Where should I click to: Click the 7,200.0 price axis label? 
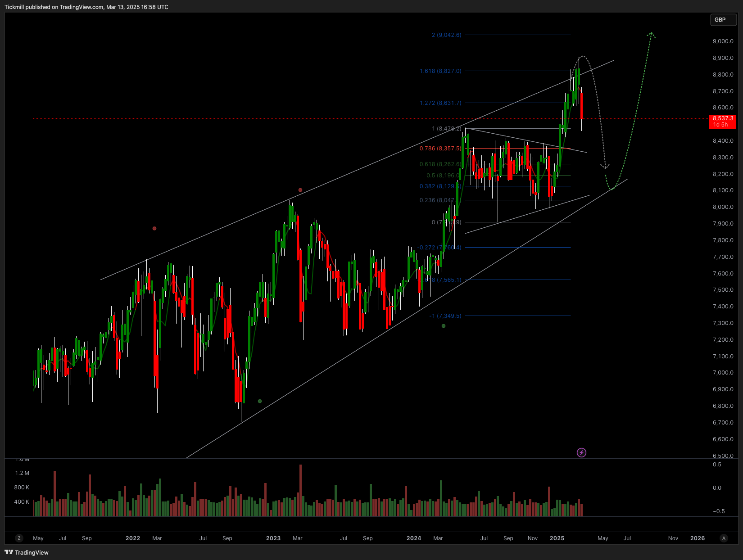pos(723,340)
